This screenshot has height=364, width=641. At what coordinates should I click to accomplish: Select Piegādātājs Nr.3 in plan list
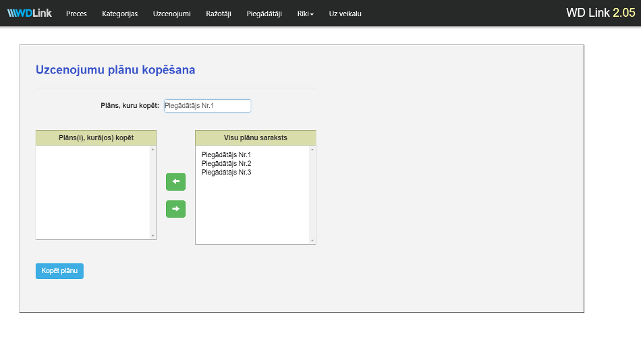click(226, 173)
